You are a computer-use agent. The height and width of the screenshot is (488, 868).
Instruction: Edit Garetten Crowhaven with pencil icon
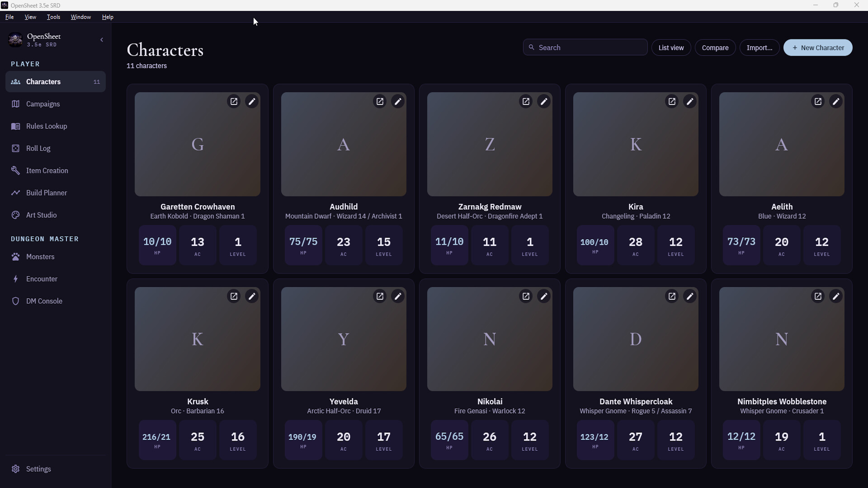click(252, 102)
